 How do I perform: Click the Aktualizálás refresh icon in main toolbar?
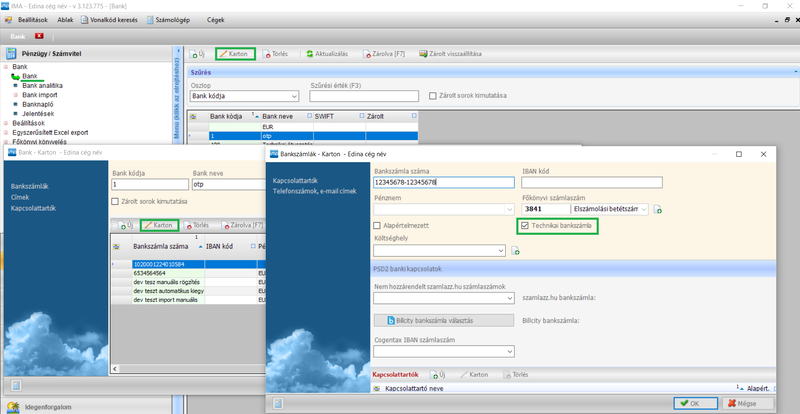pyautogui.click(x=310, y=54)
